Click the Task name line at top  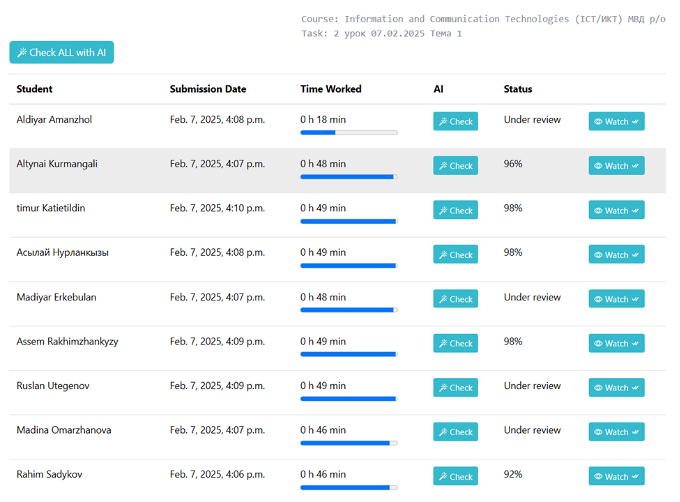click(x=382, y=33)
